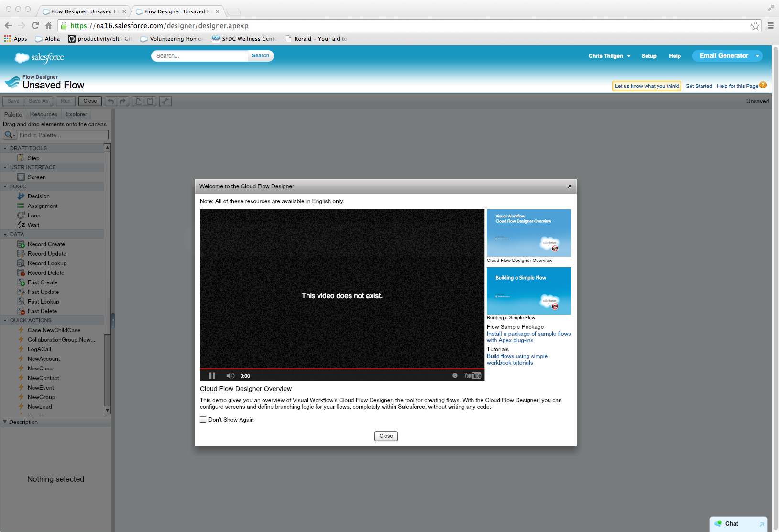Switch to the Explorer tab
The height and width of the screenshot is (532, 779).
pos(77,114)
